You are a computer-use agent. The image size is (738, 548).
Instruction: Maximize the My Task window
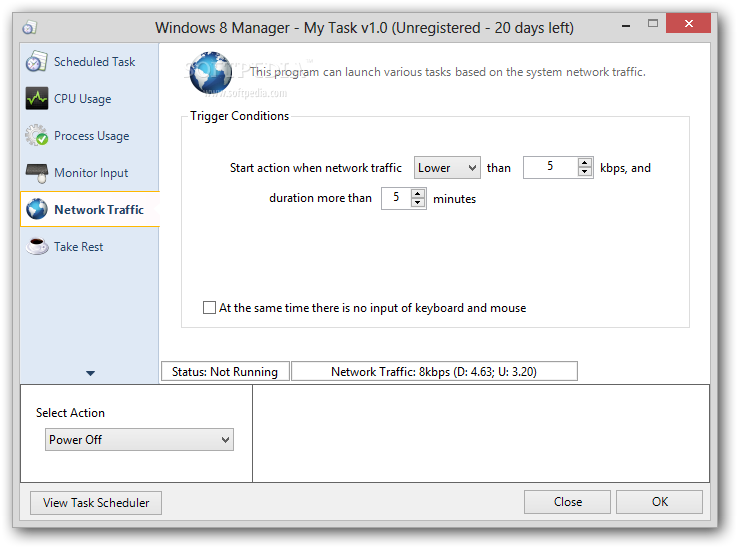coord(653,24)
